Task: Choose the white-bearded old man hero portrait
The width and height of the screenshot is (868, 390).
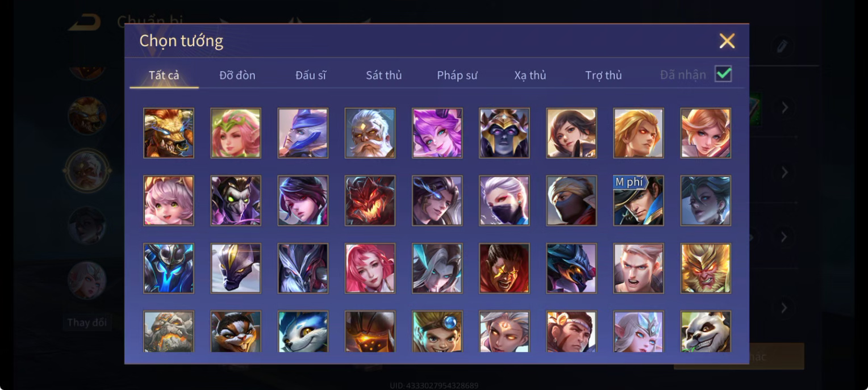Action: pyautogui.click(x=370, y=133)
